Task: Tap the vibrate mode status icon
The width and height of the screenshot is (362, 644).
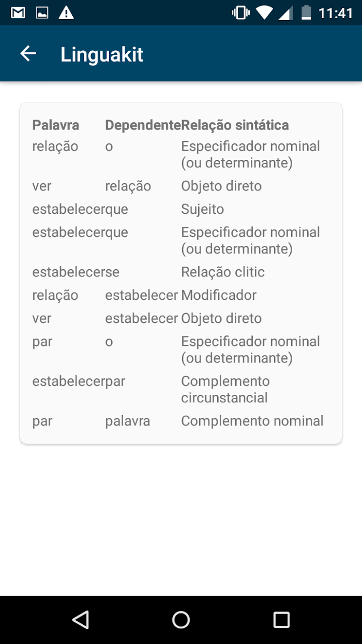Action: coord(241,12)
